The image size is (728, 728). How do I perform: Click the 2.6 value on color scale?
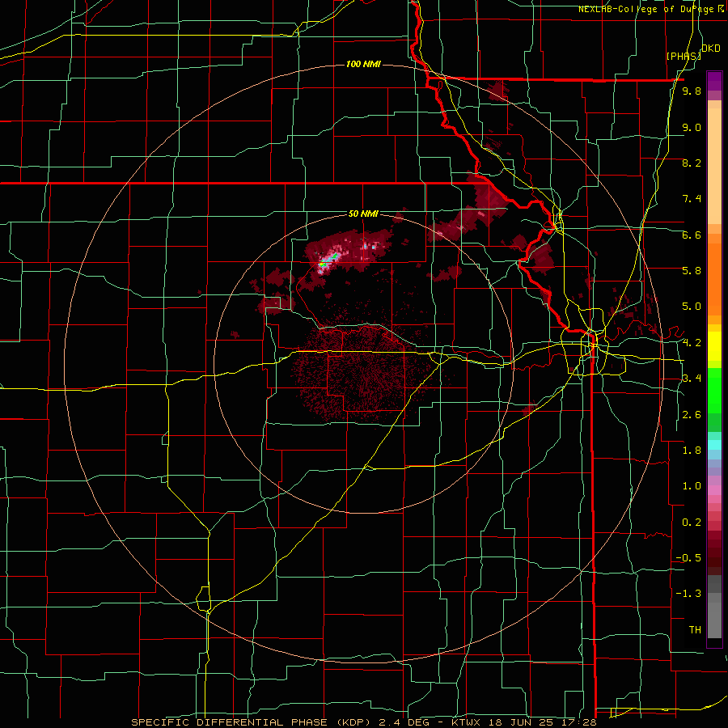(x=692, y=415)
